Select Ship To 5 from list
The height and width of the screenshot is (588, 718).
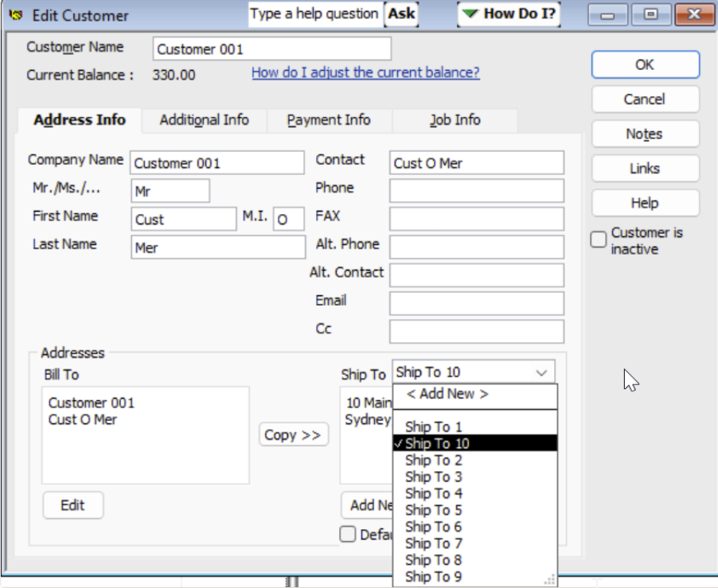pyautogui.click(x=475, y=510)
